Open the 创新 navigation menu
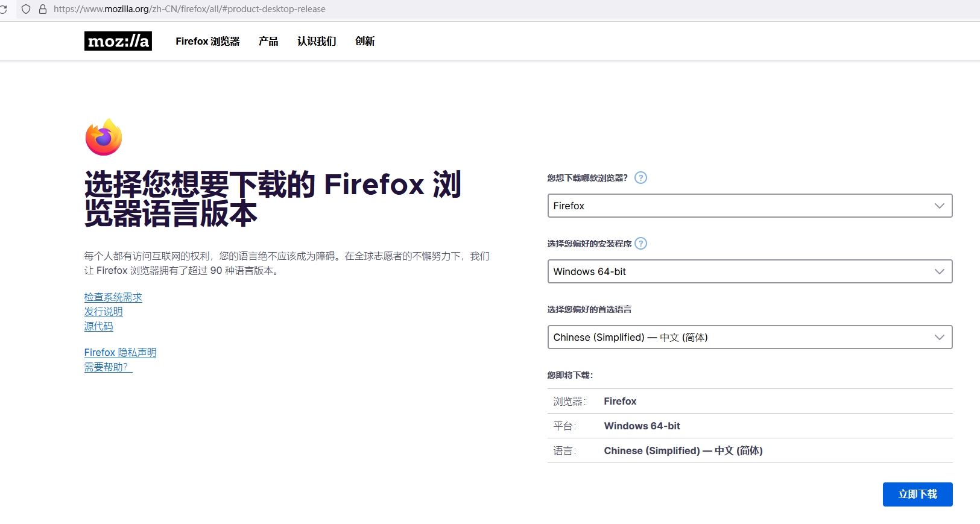The width and height of the screenshot is (980, 524). click(365, 41)
